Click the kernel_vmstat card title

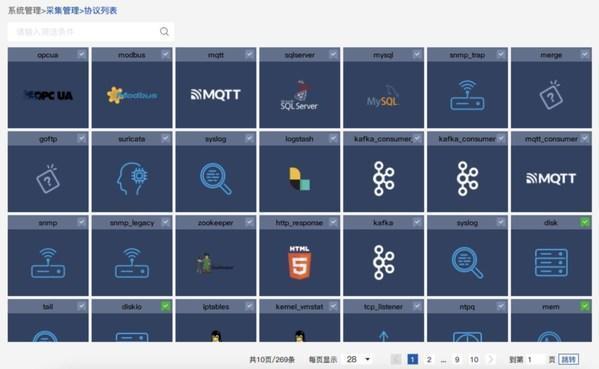(x=300, y=307)
